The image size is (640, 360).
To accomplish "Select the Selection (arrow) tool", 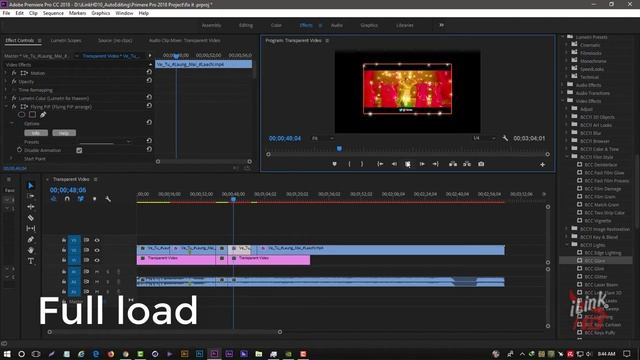I will pyautogui.click(x=31, y=186).
